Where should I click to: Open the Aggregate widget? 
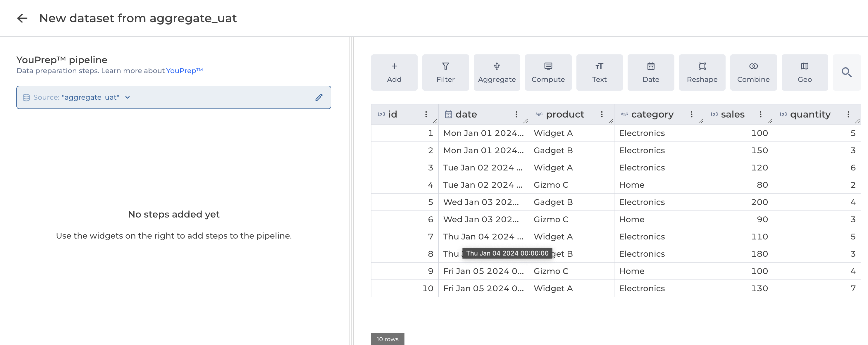click(x=497, y=73)
